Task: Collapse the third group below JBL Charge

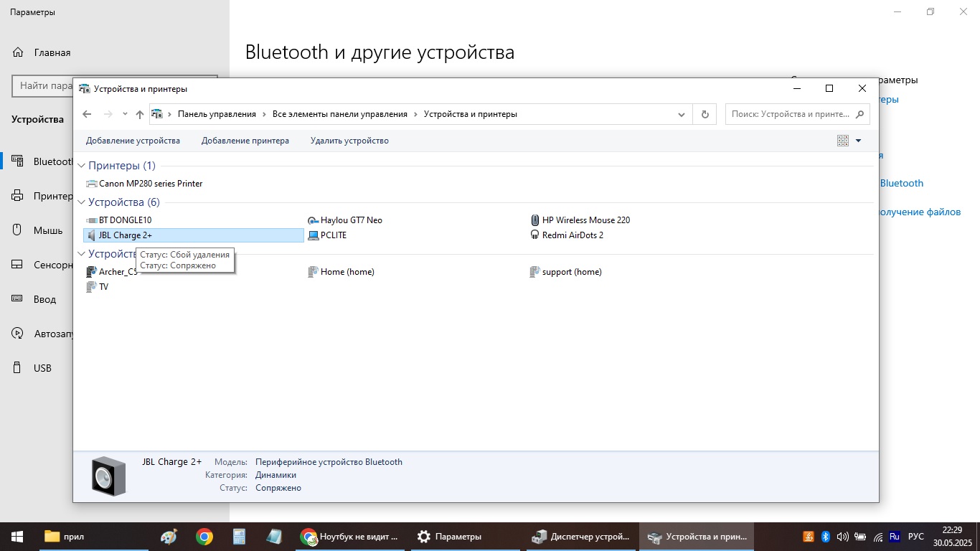Action: point(81,254)
